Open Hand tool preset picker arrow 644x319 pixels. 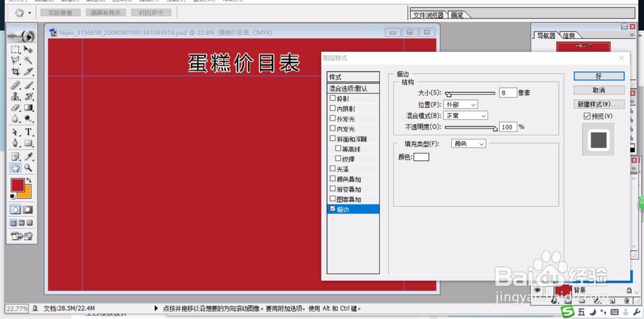click(30, 13)
